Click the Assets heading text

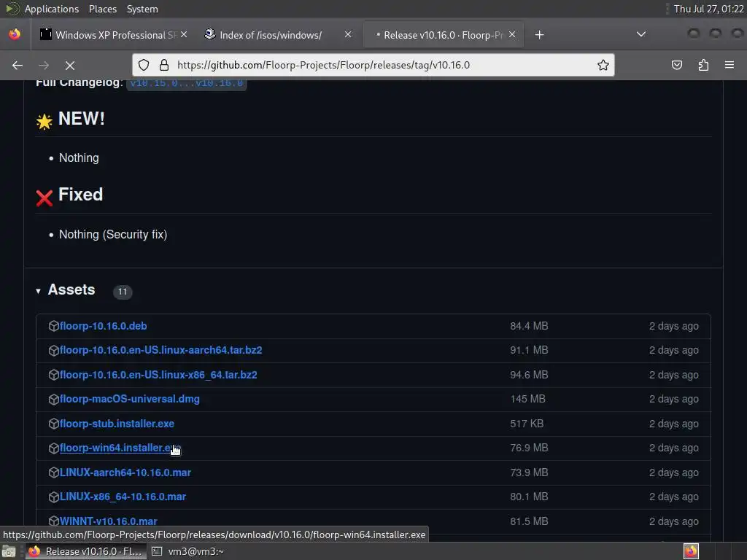point(71,289)
